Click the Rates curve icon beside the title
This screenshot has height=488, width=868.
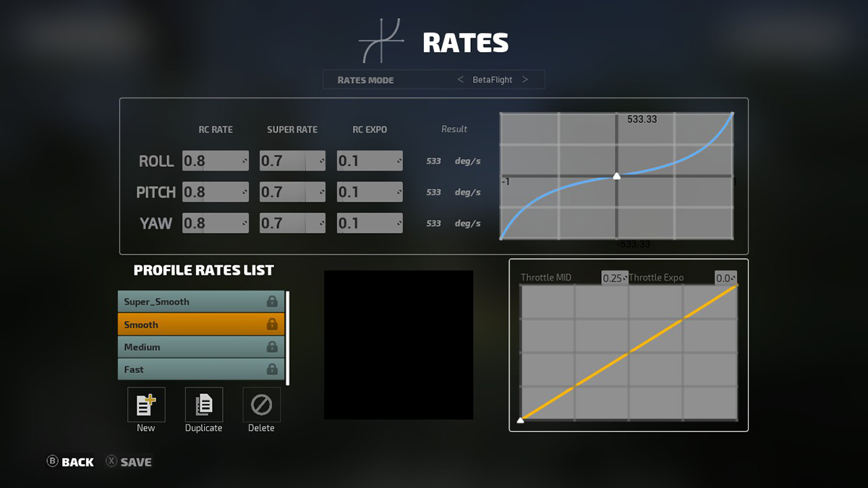[382, 41]
